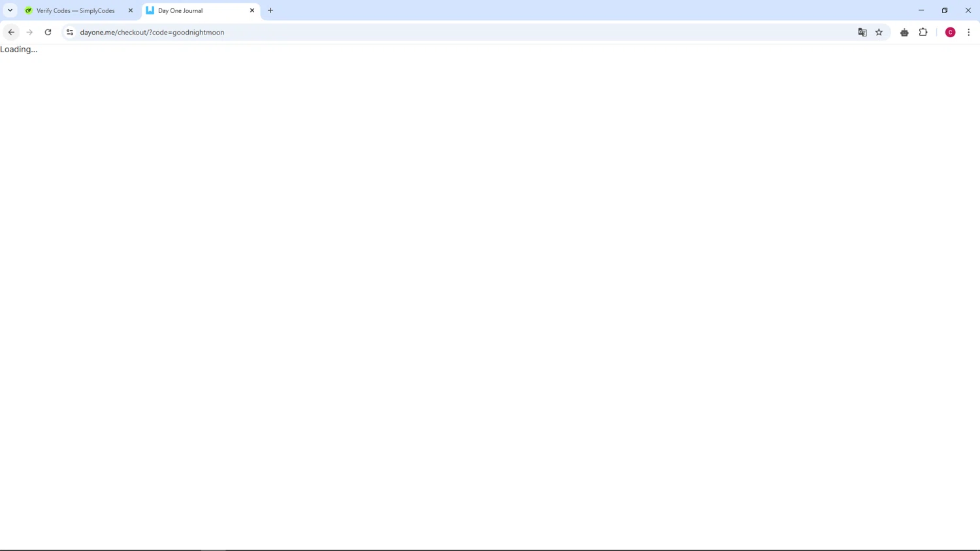Switch to the Verify Codes — SimplyCodes tab
Screen dimensions: 980x551
(x=78, y=10)
